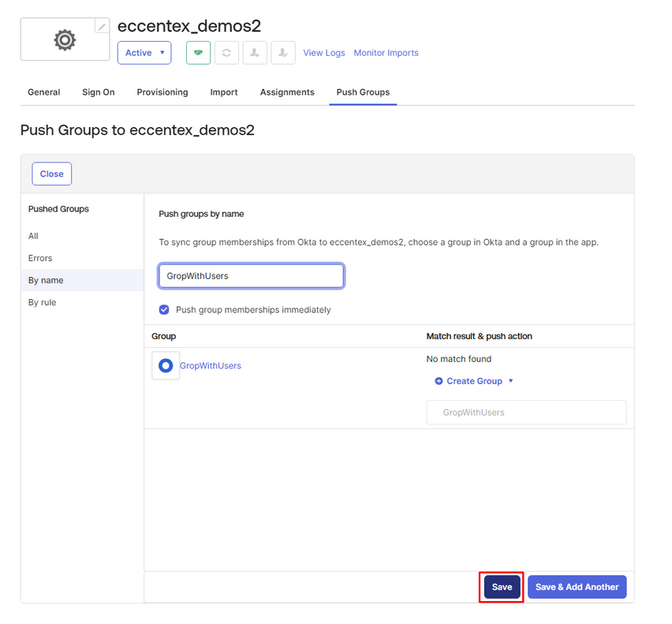Image resolution: width=672 pixels, height=624 pixels.
Task: Save the push group
Action: point(502,587)
